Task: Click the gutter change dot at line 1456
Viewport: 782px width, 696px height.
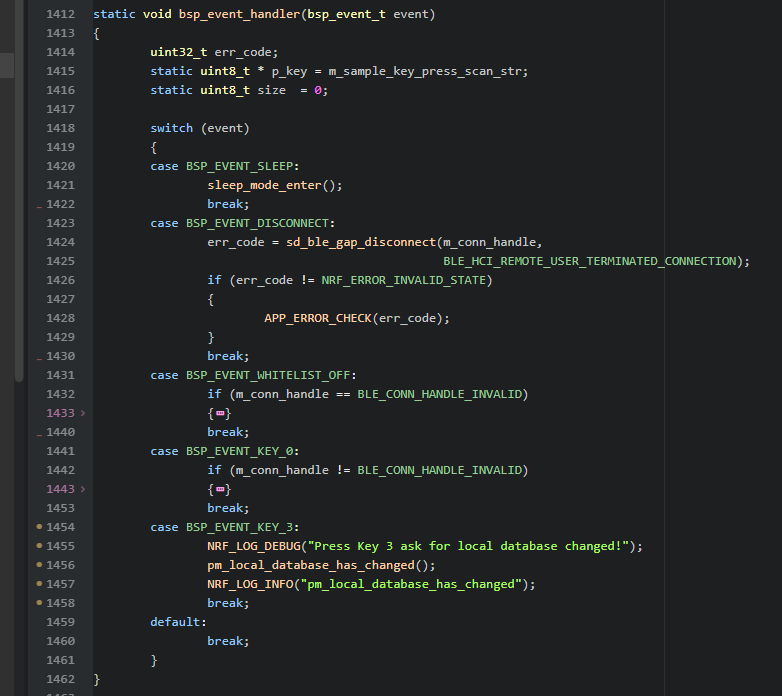Action: 39,565
